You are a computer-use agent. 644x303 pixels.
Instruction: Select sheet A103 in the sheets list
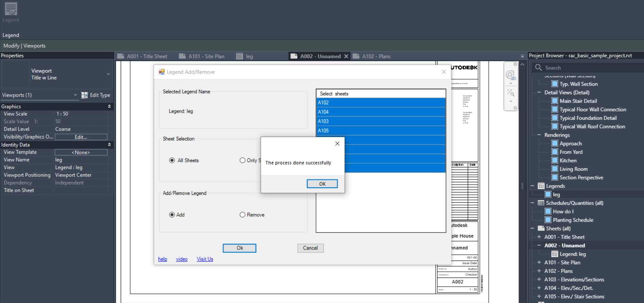point(381,121)
